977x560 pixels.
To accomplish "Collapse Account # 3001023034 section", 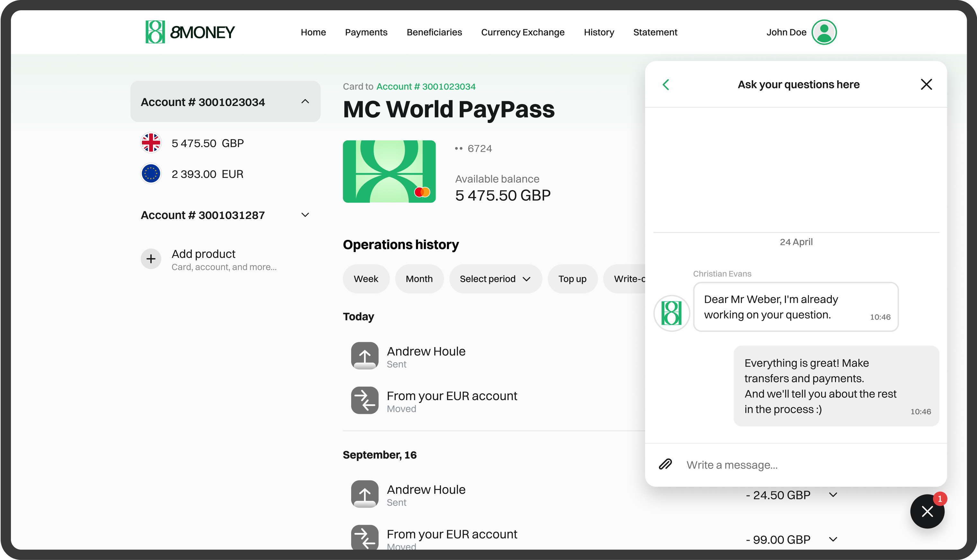I will tap(305, 101).
